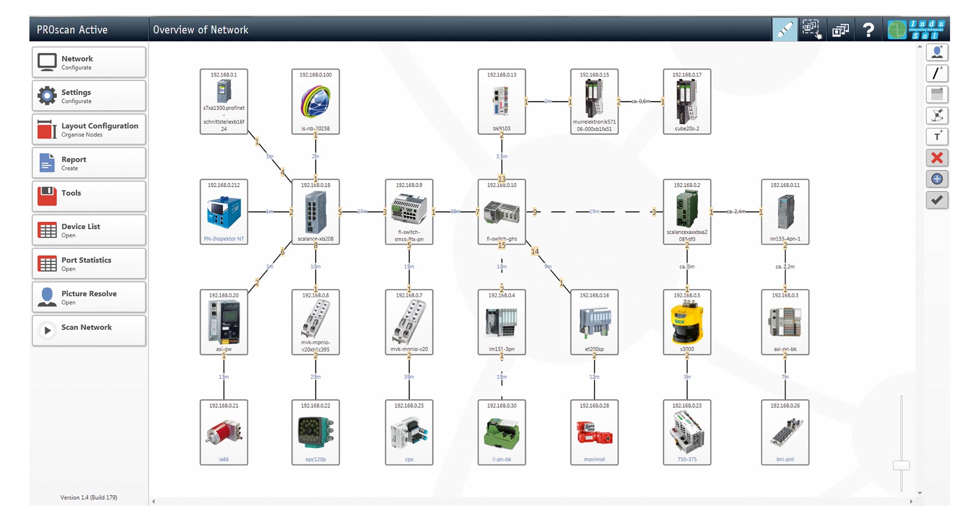Click the add text label tool
This screenshot has height=521, width=980.
click(936, 137)
